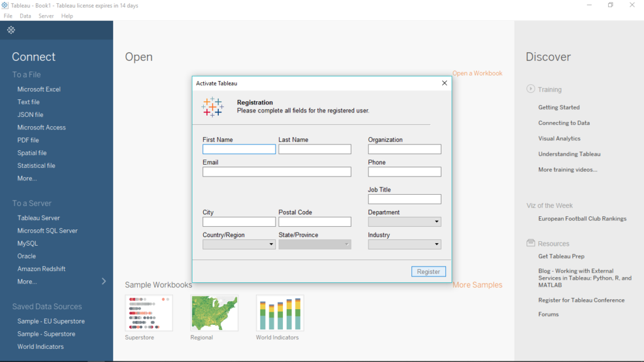Click the Open a Workbook link
This screenshot has height=362, width=644.
[x=477, y=73]
